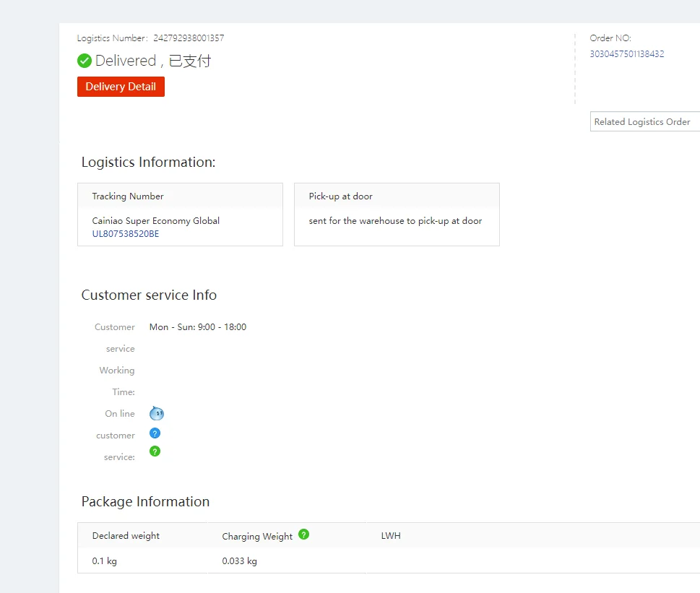Click green question icon under customer service

tap(155, 451)
